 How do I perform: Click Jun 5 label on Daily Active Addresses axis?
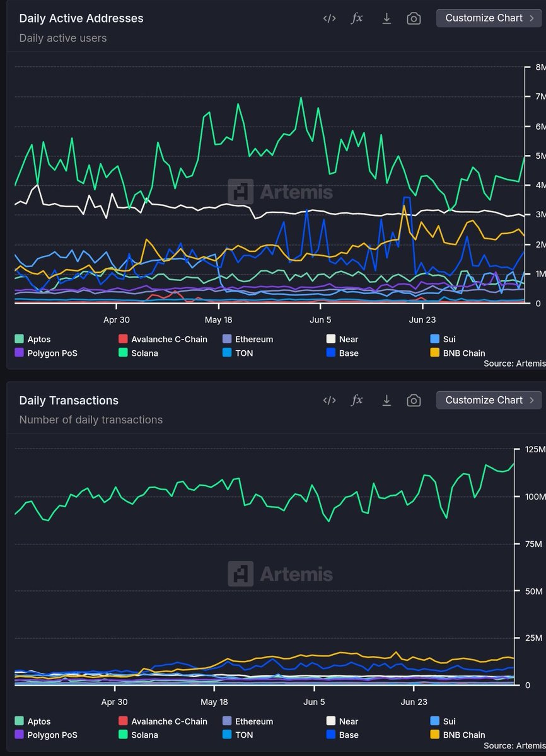tap(321, 319)
